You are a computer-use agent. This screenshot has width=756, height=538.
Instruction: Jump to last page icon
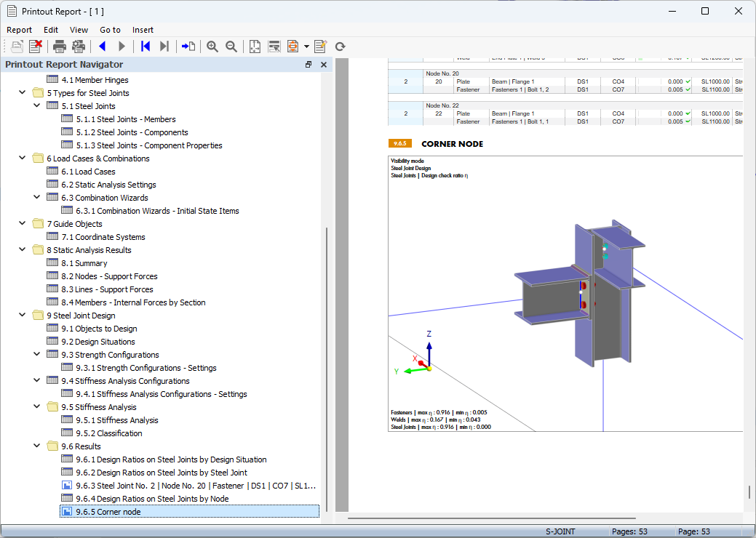(x=164, y=47)
